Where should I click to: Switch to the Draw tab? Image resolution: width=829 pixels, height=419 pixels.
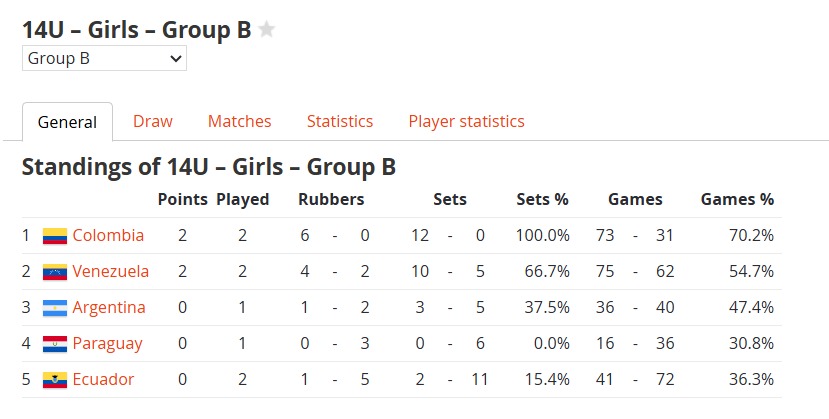point(153,121)
